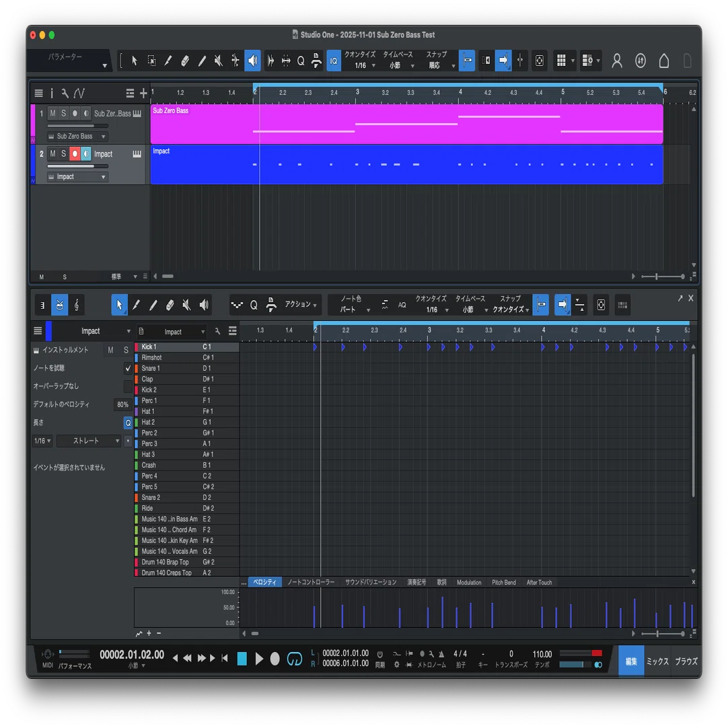
Task: Open the Mix view button
Action: (x=657, y=661)
